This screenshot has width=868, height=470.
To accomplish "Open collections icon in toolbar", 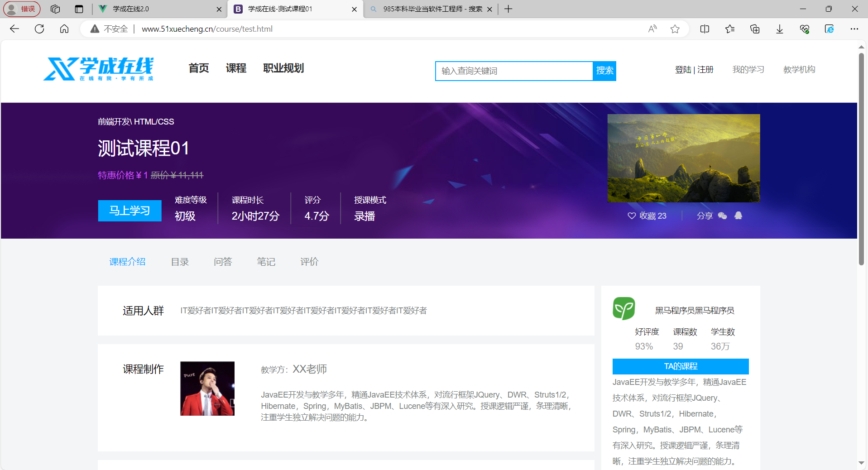I will (755, 29).
